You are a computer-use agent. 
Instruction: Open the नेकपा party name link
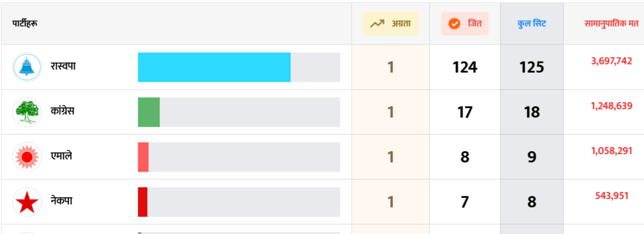coord(61,201)
